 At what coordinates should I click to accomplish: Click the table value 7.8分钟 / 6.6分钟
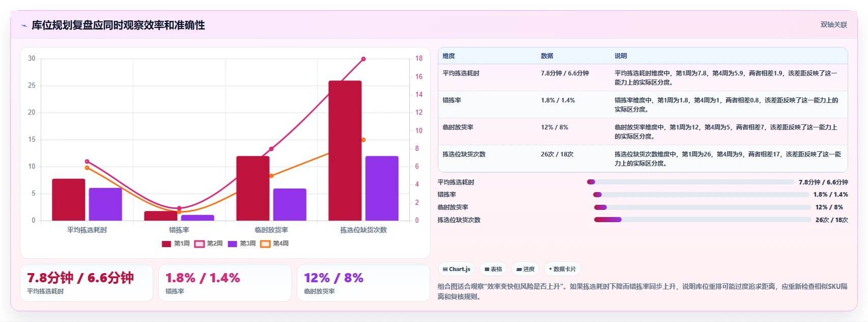pyautogui.click(x=565, y=73)
